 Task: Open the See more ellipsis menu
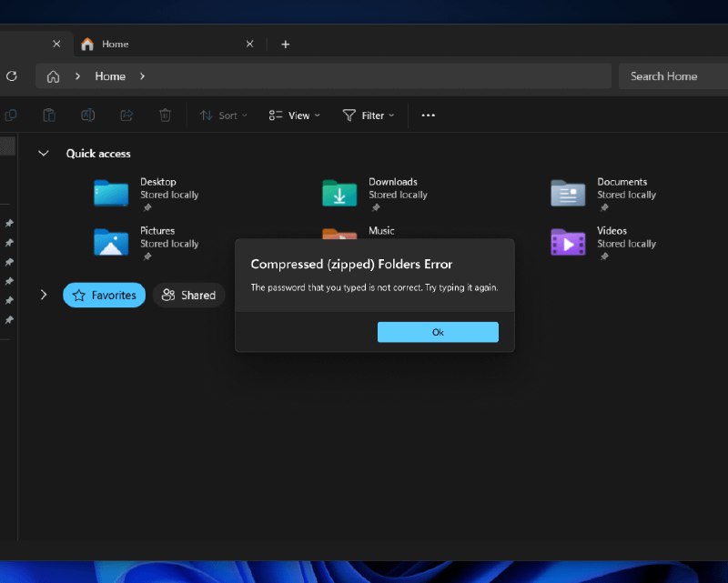pos(428,116)
